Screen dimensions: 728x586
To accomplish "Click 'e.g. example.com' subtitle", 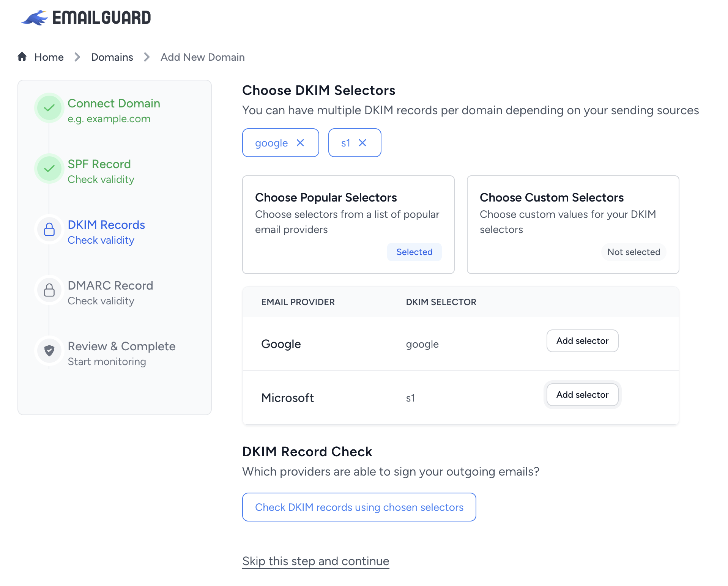I will point(109,119).
